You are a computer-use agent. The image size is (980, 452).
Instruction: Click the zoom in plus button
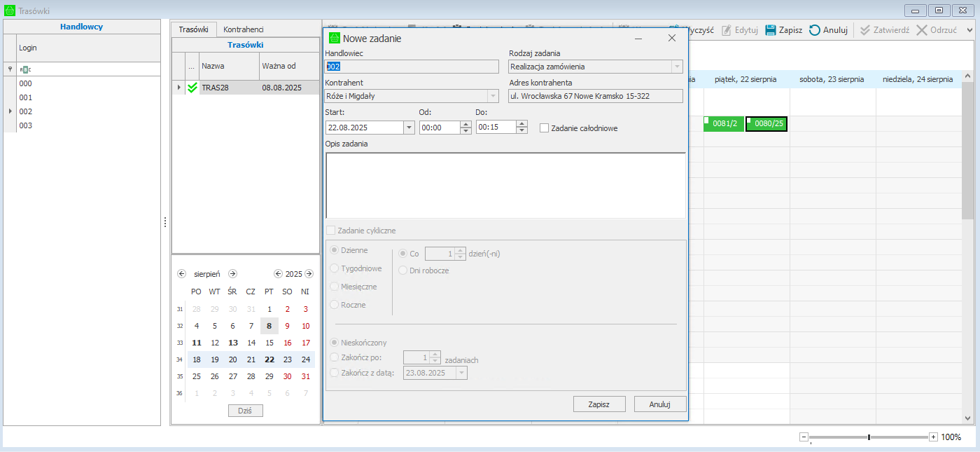933,437
